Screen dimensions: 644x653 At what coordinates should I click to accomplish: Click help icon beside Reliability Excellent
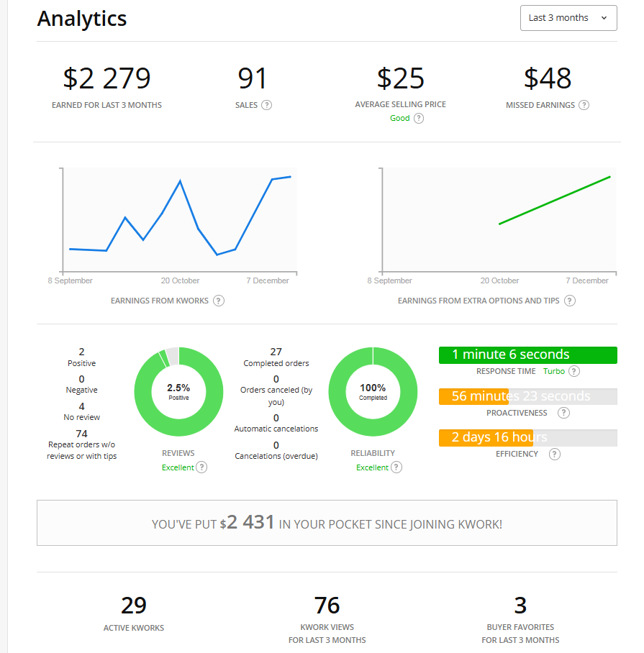396,467
